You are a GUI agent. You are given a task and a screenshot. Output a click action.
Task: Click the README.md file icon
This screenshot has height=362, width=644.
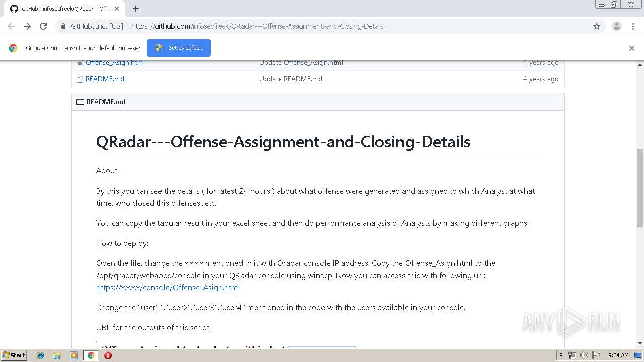[80, 79]
